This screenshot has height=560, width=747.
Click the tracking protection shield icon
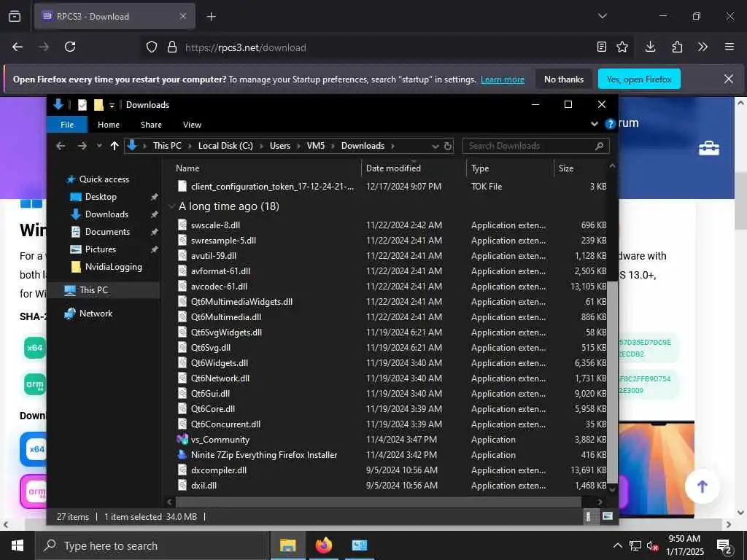tap(152, 47)
